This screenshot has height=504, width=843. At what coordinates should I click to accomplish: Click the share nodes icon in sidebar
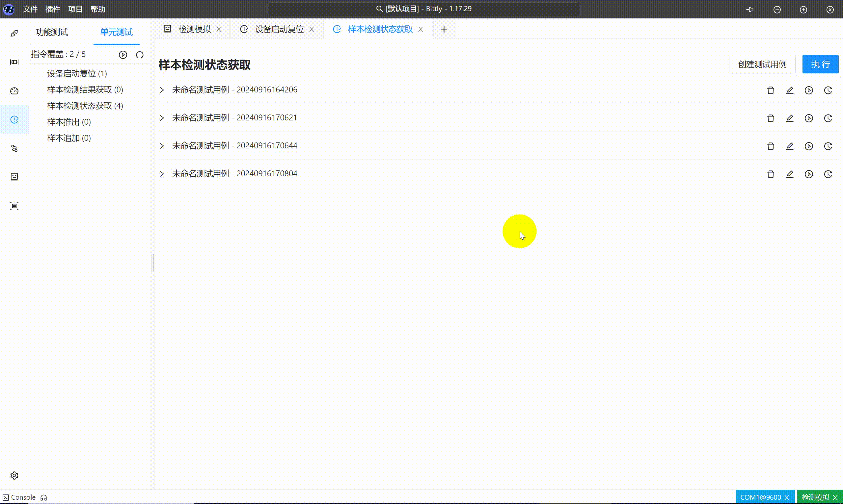point(14,148)
